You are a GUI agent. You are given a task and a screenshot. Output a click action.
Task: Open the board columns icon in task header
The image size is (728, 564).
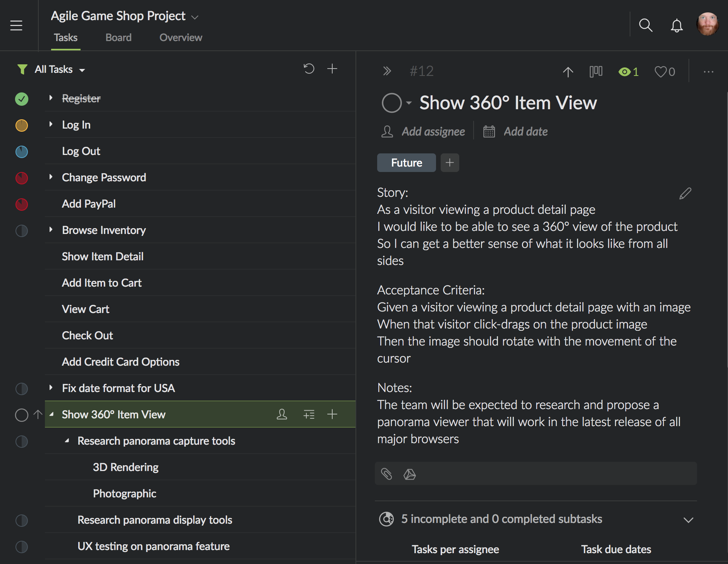point(596,71)
